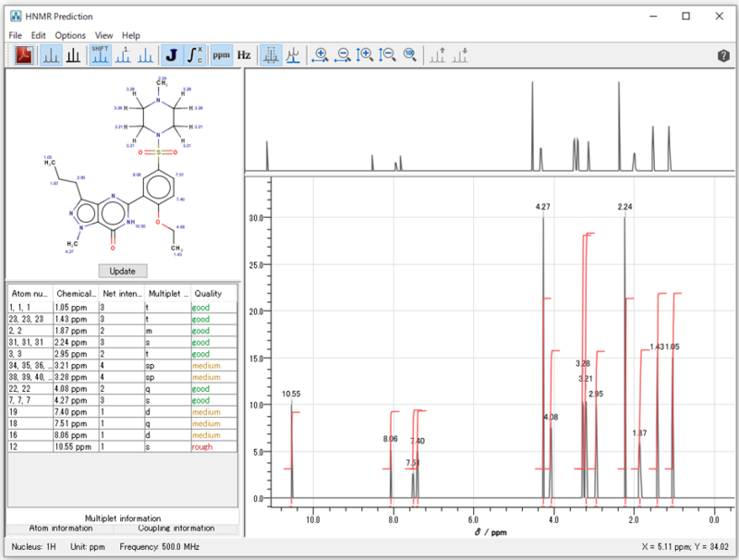Click the 'Unit: ppm' status bar entry
This screenshot has height=560, width=739.
click(x=88, y=547)
